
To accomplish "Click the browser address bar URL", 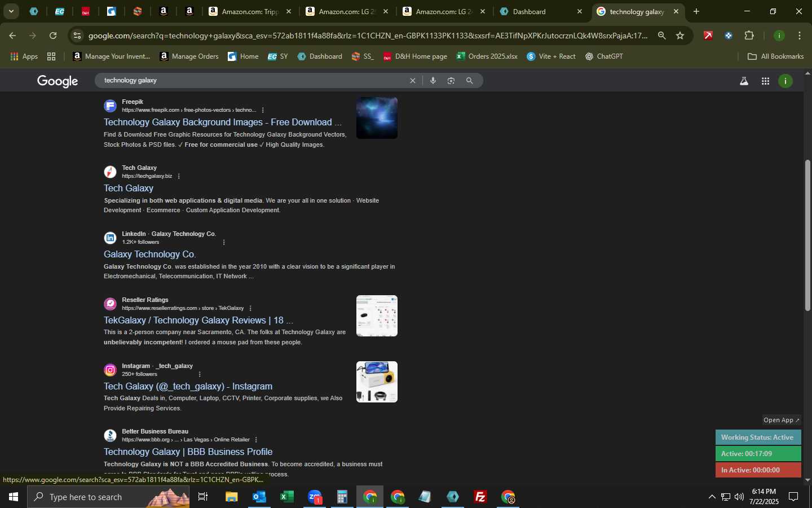I will click(368, 36).
